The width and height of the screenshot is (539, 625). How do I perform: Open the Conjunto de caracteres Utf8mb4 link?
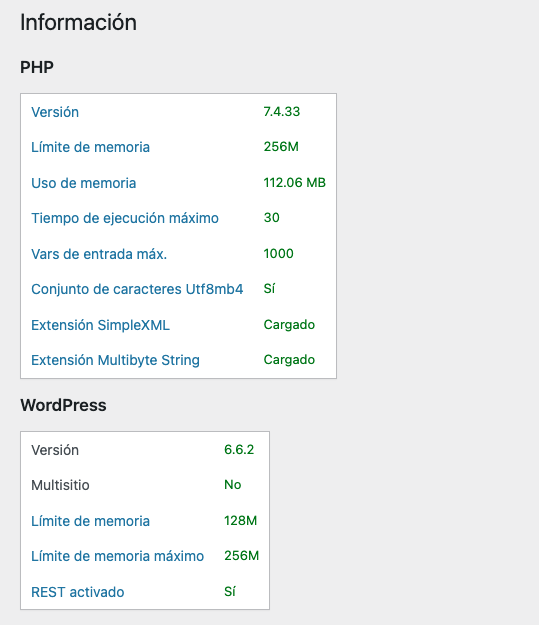(137, 289)
